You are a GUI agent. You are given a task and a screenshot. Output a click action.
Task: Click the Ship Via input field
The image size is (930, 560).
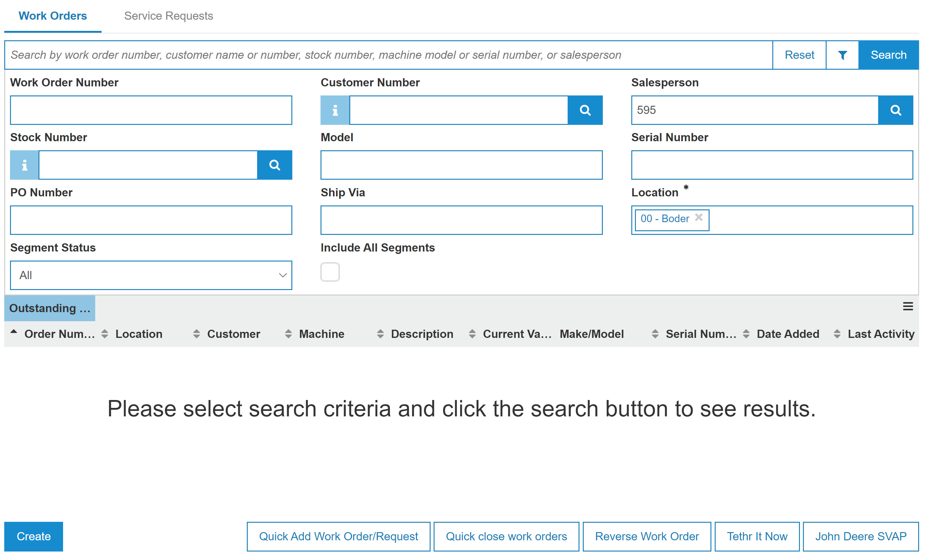(x=461, y=220)
